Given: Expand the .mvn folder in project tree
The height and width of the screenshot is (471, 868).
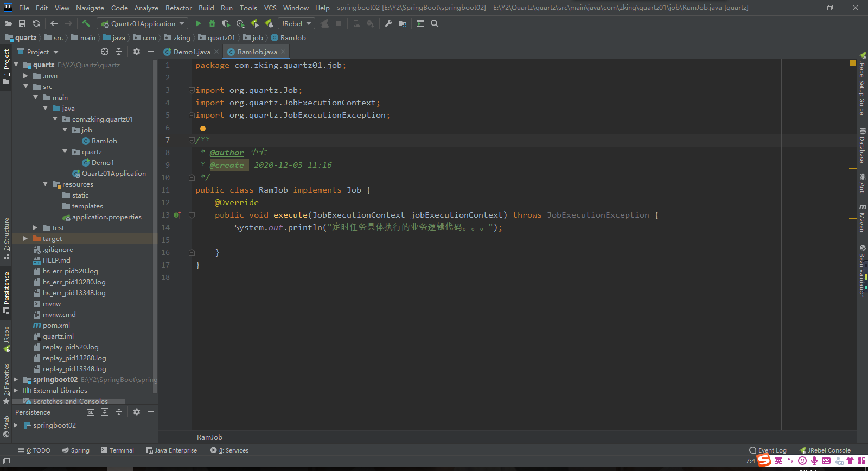Looking at the screenshot, I should 25,76.
